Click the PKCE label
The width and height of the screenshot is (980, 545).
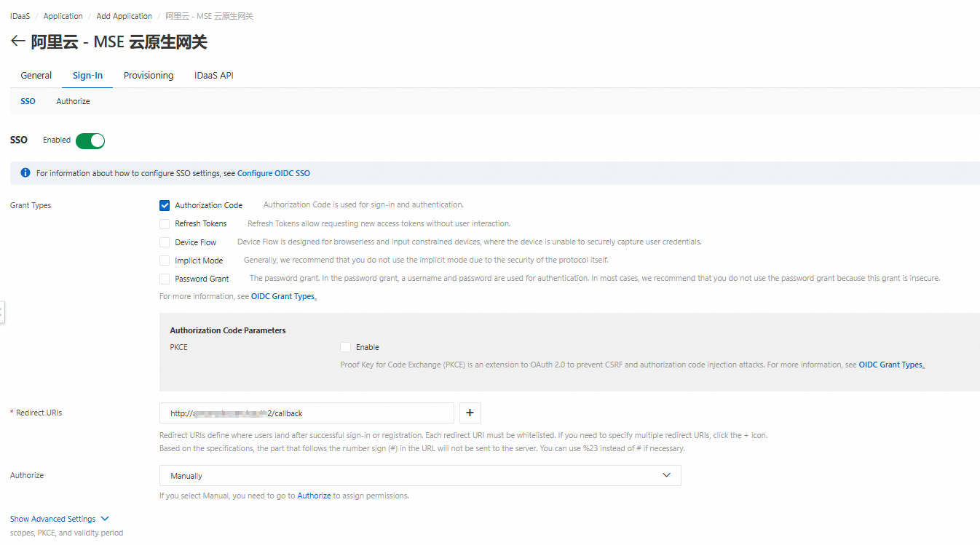click(x=179, y=347)
